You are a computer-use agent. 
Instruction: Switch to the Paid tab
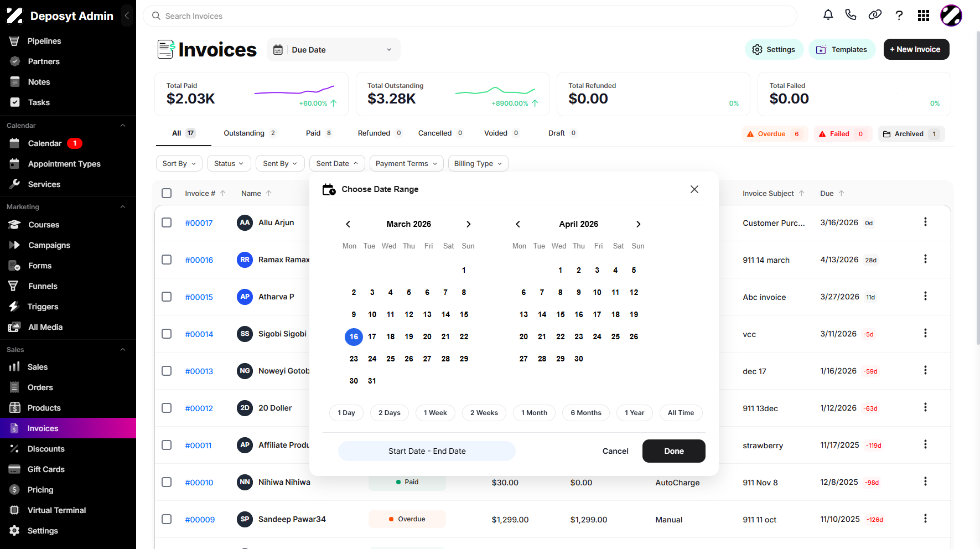pyautogui.click(x=319, y=133)
